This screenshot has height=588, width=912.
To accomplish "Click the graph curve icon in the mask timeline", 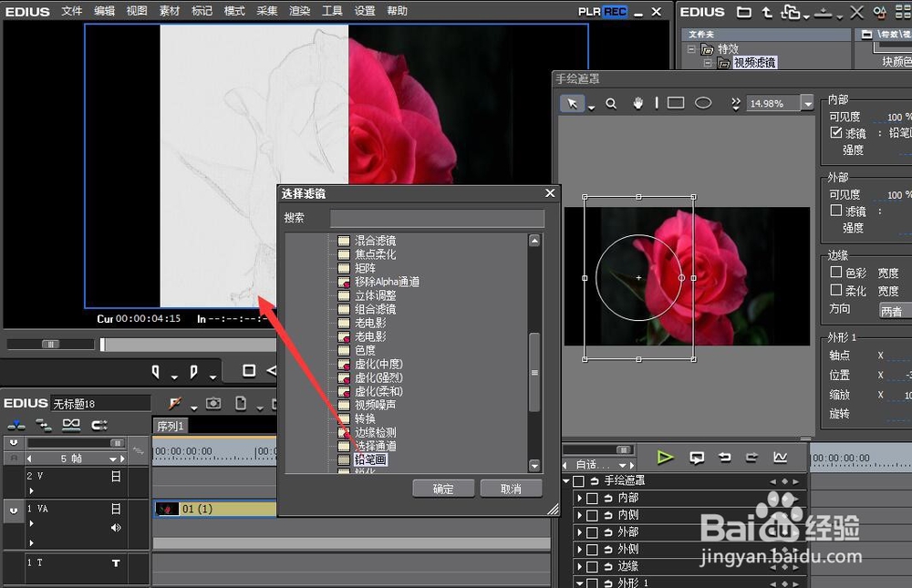I will 780,458.
